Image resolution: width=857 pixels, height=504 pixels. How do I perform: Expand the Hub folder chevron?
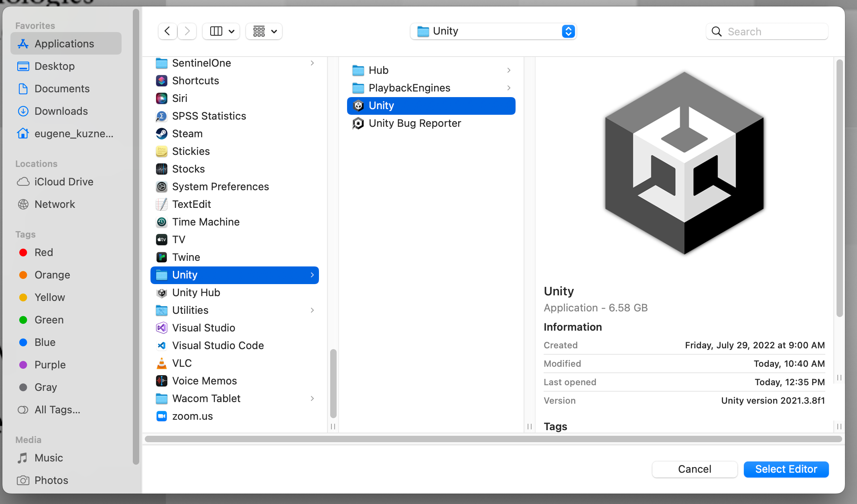[x=509, y=70]
